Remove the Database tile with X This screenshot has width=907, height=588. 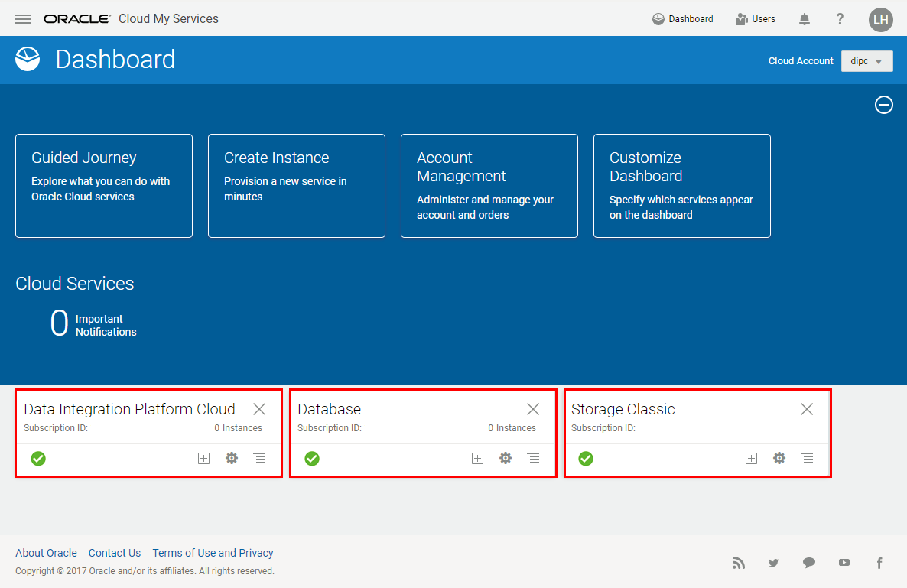[x=533, y=409]
